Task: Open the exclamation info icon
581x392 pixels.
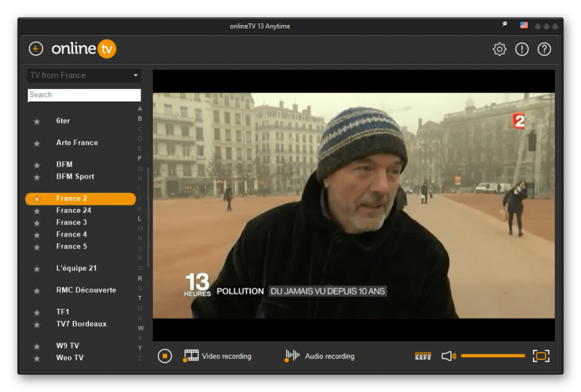Action: click(x=521, y=49)
